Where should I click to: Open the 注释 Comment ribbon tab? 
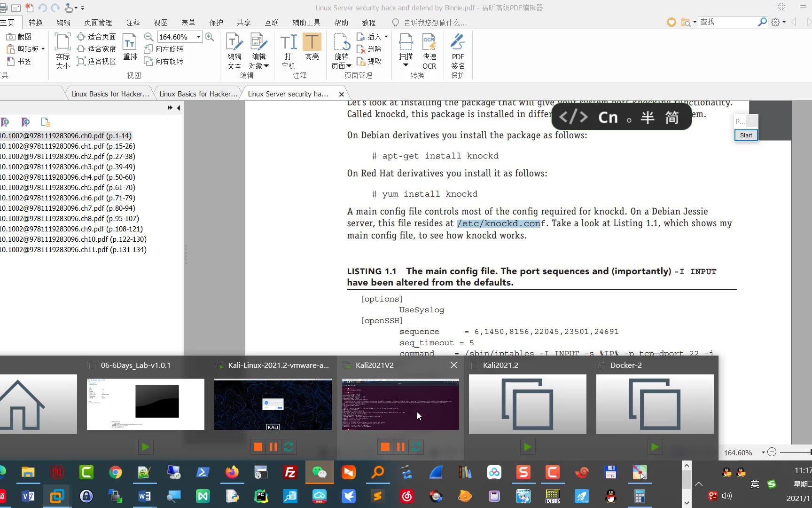point(133,23)
